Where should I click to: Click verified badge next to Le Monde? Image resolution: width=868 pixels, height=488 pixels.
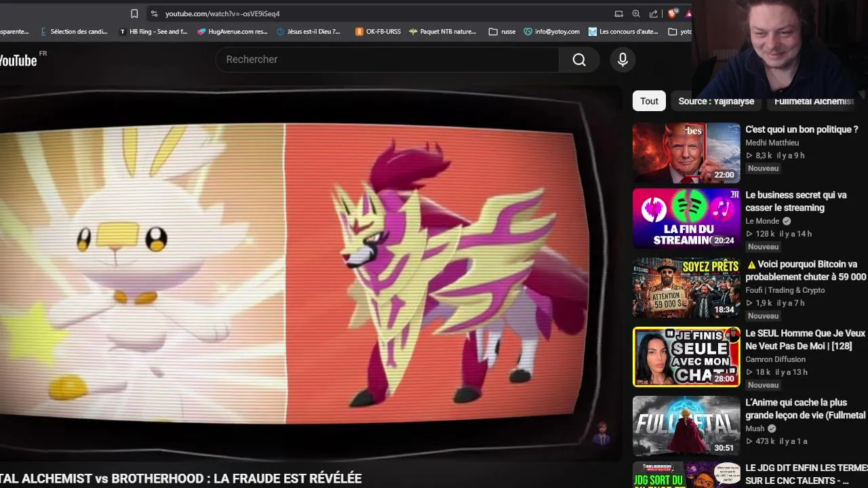point(787,221)
